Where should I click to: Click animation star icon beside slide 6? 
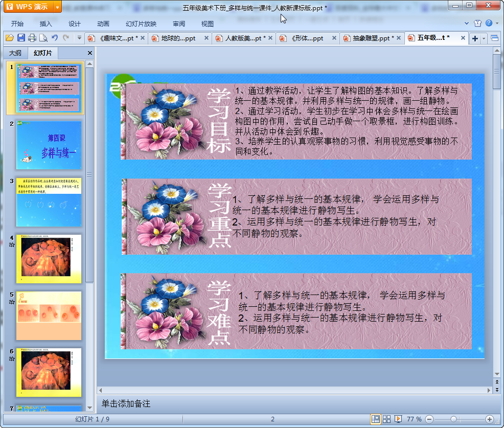click(12, 358)
